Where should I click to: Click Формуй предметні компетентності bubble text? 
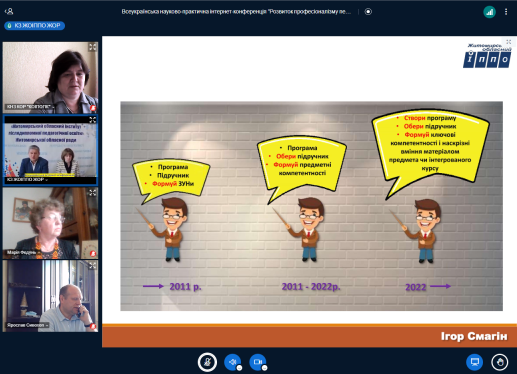[302, 169]
